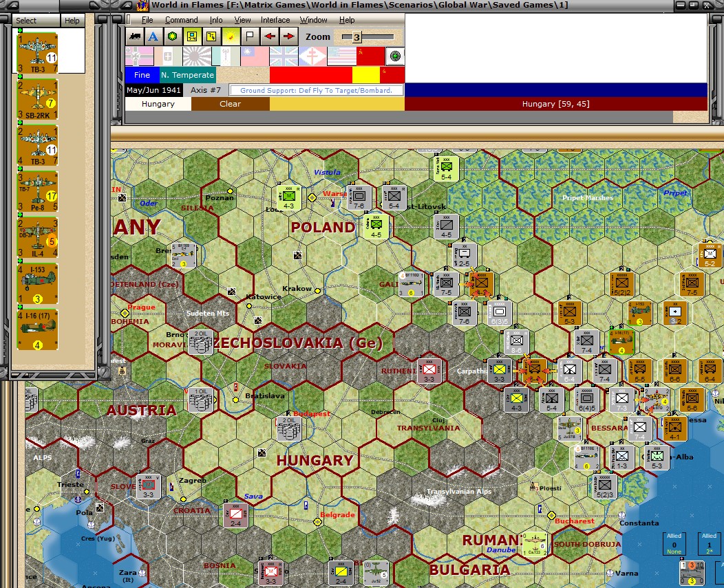This screenshot has width=724, height=588.
Task: Select the 6(4)5 unit near Bessarabia
Action: (x=587, y=400)
